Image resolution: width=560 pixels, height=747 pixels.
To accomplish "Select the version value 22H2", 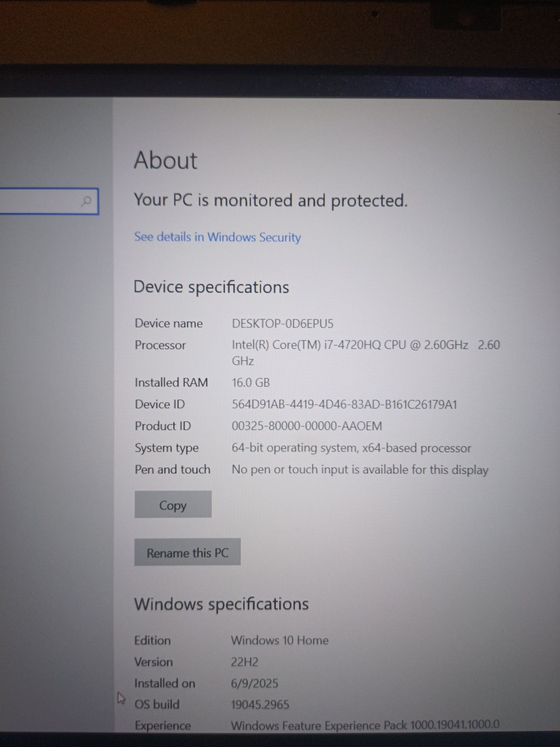I will click(245, 662).
